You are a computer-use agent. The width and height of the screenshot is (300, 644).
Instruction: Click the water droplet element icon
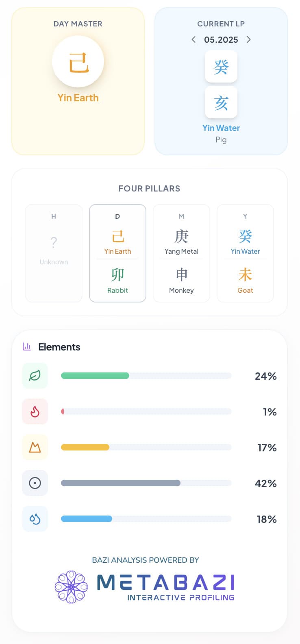tap(35, 519)
